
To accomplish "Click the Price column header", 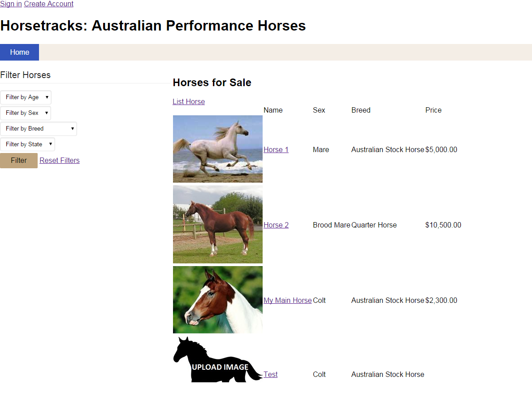I will pos(433,110).
